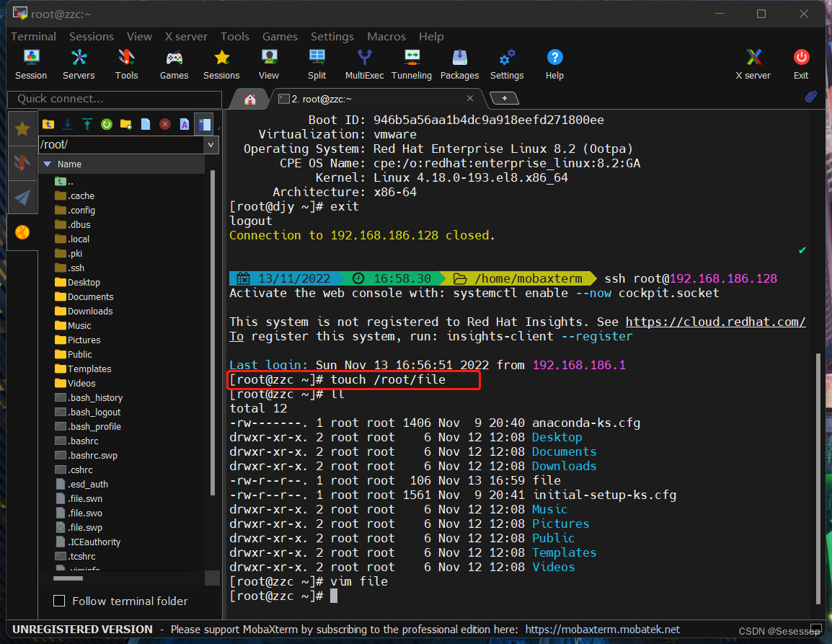Click the file list vertical scrollbar
This screenshot has height=644, width=832.
[213, 332]
